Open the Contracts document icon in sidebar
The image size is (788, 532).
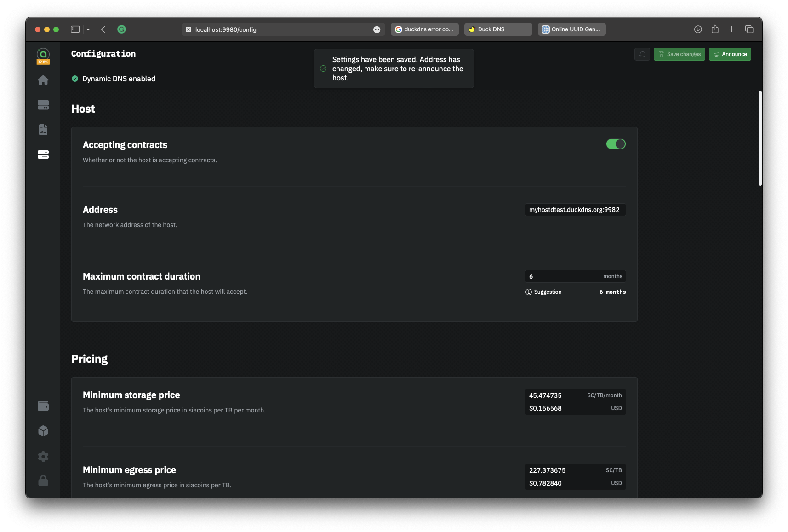(43, 130)
